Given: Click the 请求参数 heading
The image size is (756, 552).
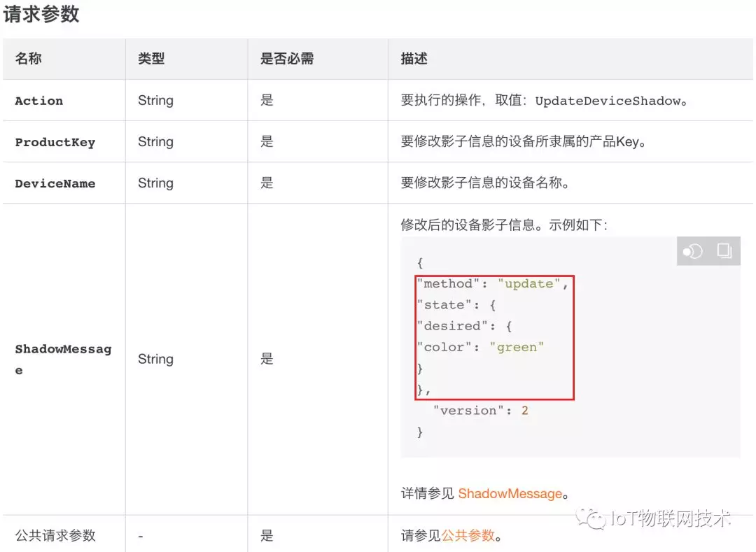Looking at the screenshot, I should point(41,13).
